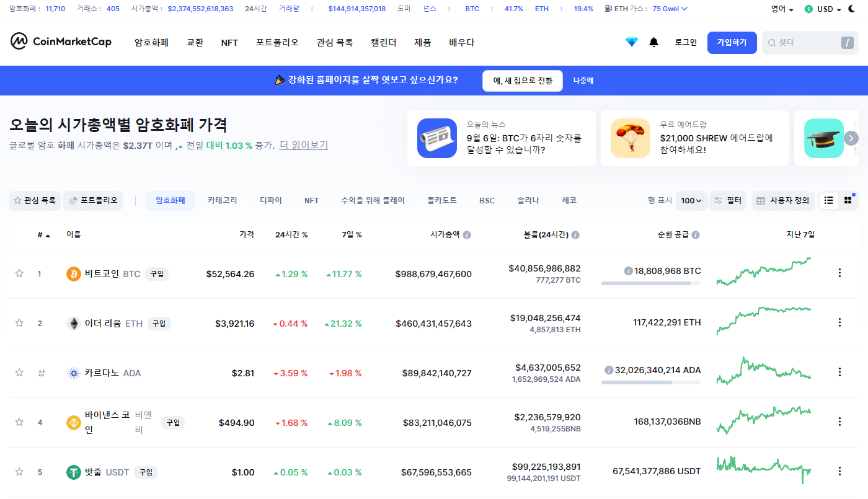The height and width of the screenshot is (499, 868).
Task: Open the NFT top menu
Action: pos(229,42)
